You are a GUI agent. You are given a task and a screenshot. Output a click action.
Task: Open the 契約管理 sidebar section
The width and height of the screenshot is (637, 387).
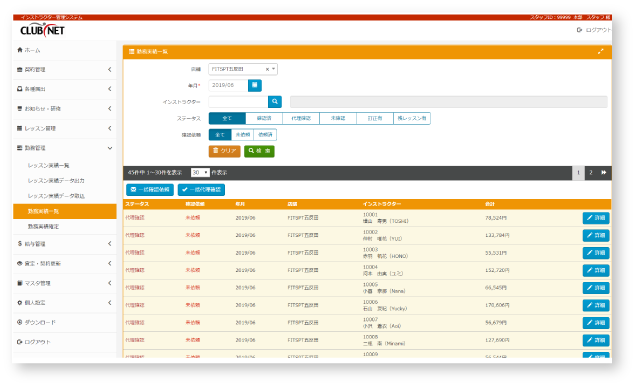65,70
